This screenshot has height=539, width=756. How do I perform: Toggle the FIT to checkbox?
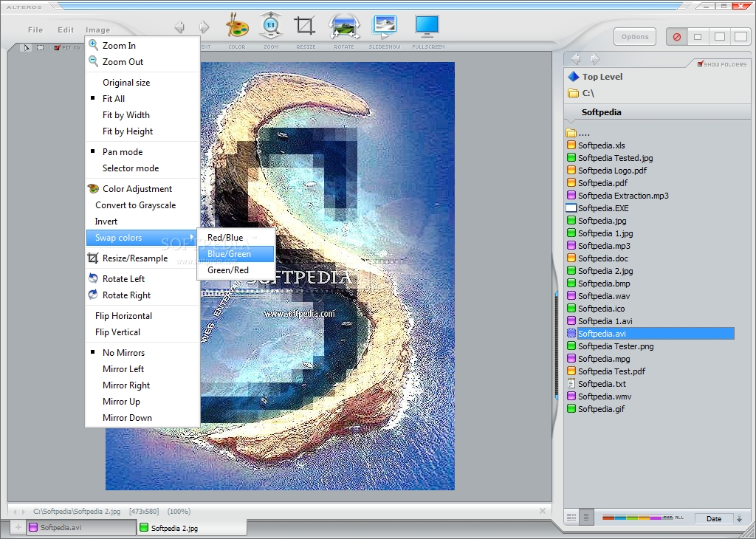click(57, 48)
